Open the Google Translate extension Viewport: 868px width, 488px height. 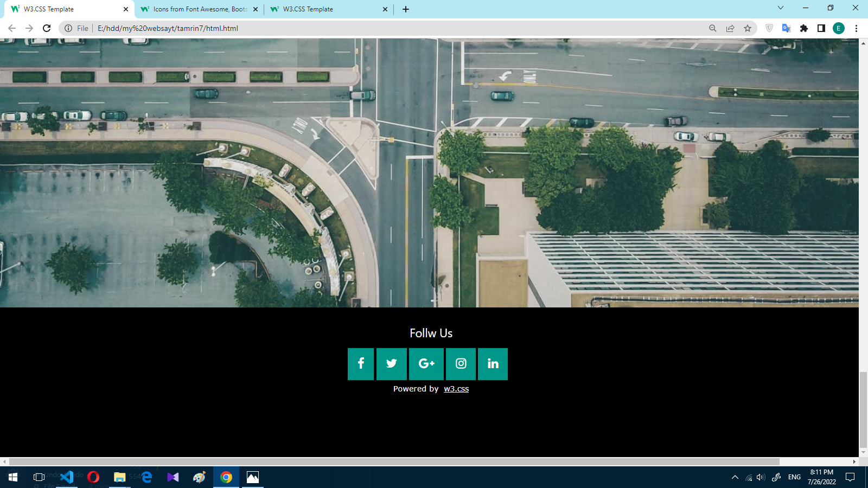[x=787, y=28]
